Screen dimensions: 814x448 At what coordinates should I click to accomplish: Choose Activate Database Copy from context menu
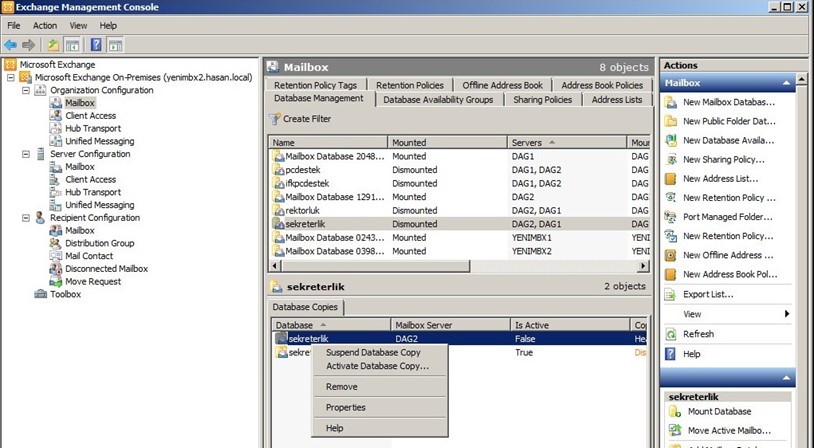pos(379,366)
